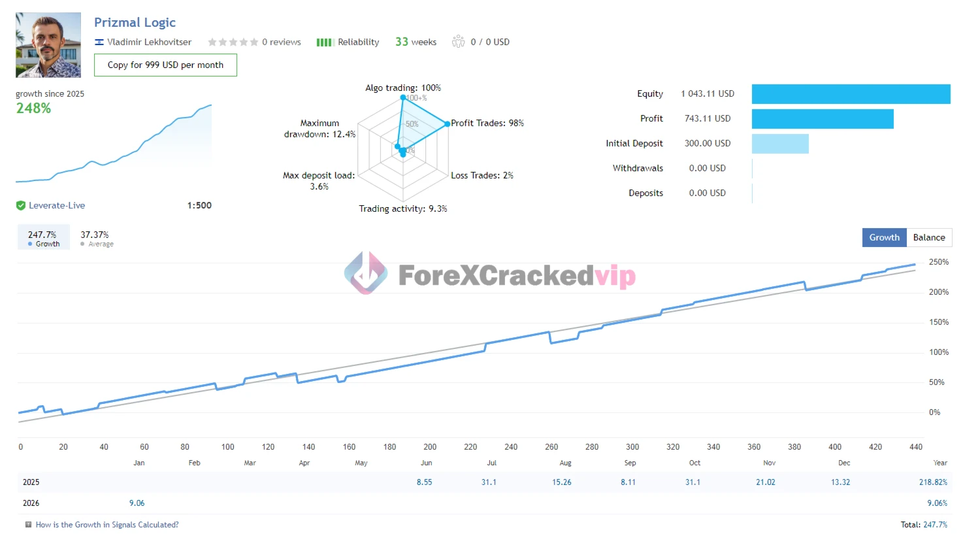Click the trader's profile photo
This screenshot has height=549, width=980.
pyautogui.click(x=48, y=45)
